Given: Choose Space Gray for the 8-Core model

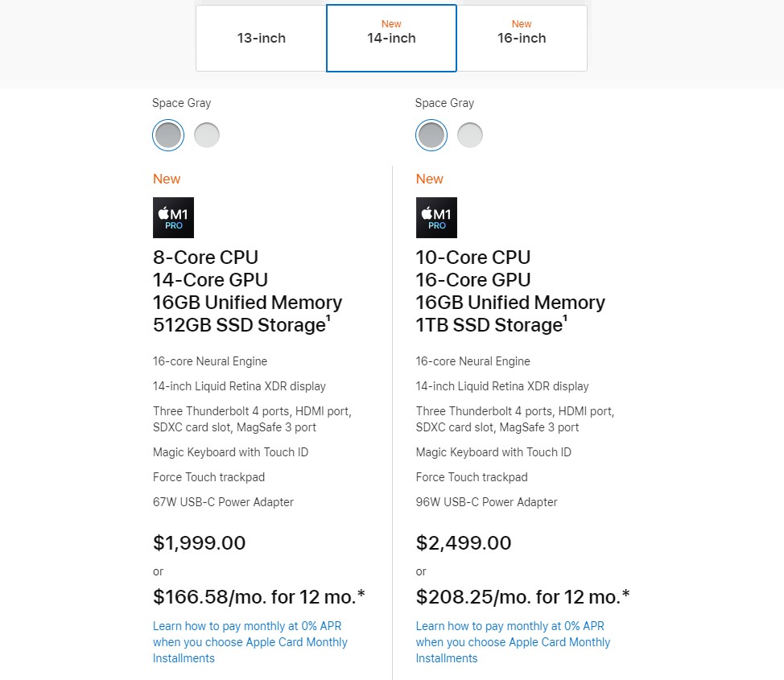Looking at the screenshot, I should coord(168,135).
